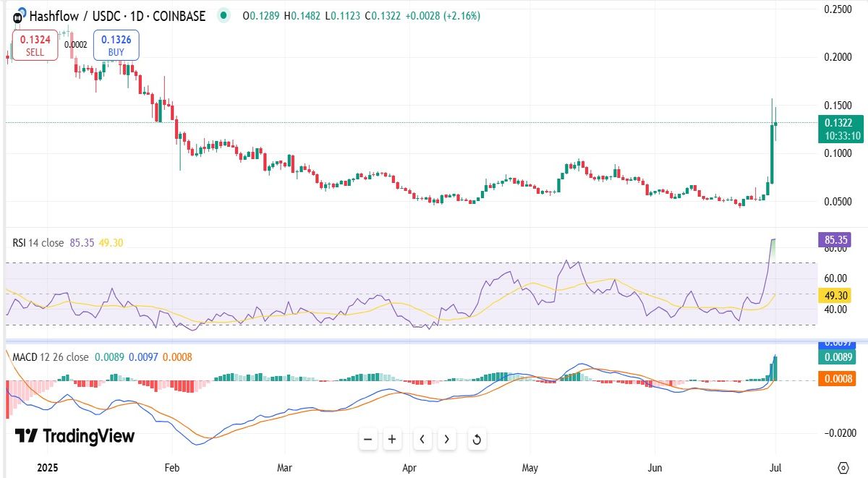Click the high price value 0.1482
This screenshot has width=868, height=478.
[x=308, y=15]
